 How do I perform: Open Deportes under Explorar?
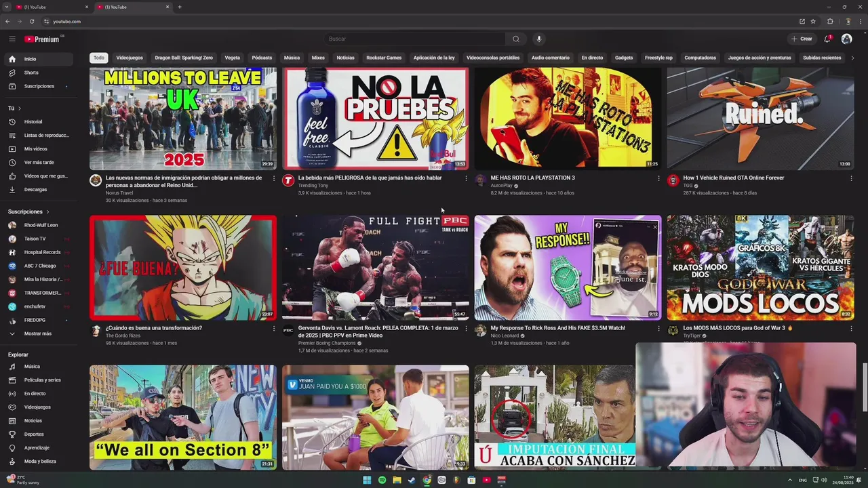(39, 434)
